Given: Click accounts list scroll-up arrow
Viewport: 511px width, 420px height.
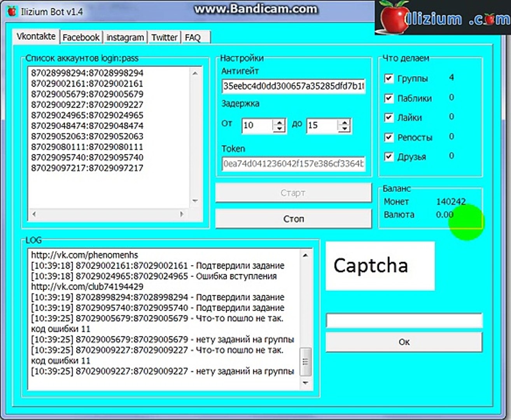Looking at the screenshot, I should (195, 73).
